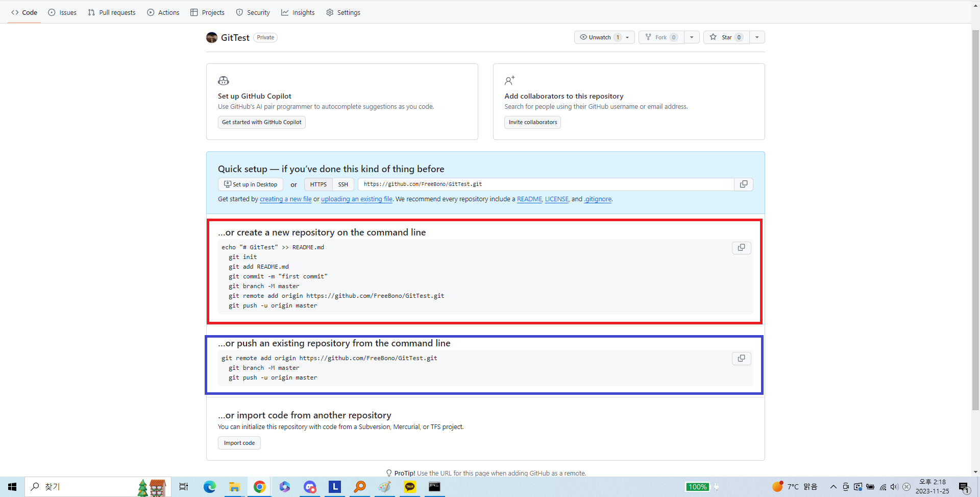Viewport: 980px width, 497px height.
Task: Open the orange magnifier app on taskbar
Action: [x=360, y=487]
